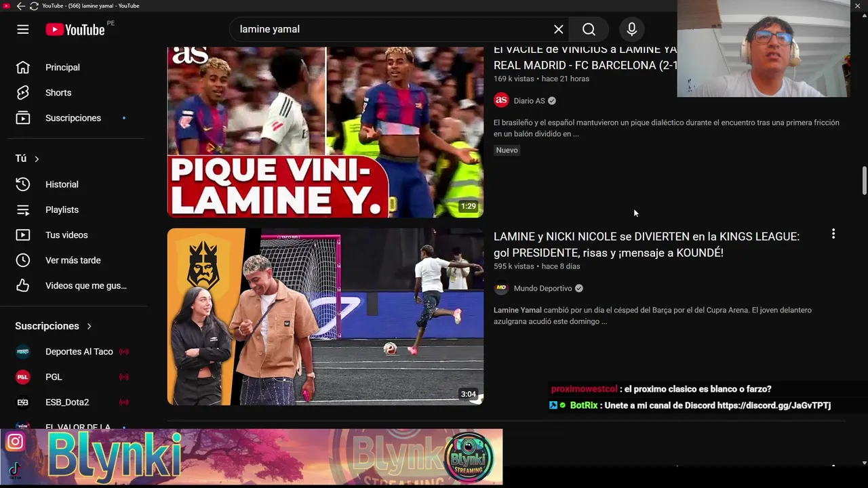Click the Playlists list icon

23,209
